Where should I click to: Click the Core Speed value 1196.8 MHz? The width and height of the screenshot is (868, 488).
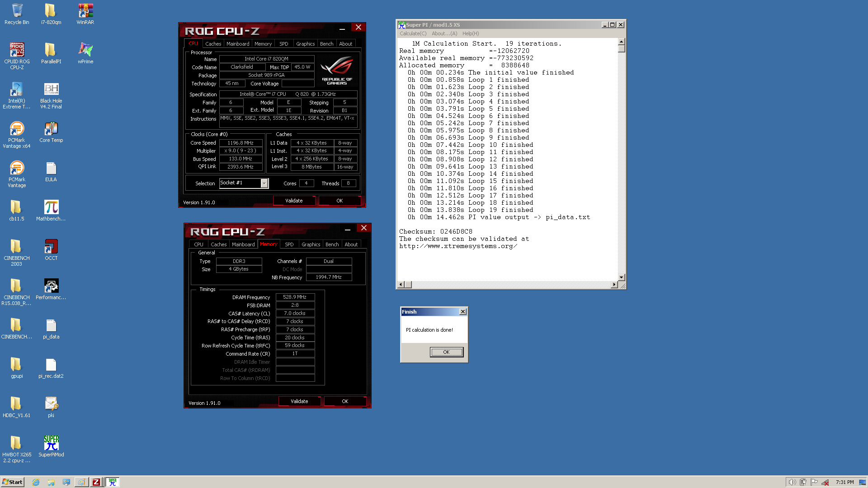(241, 143)
